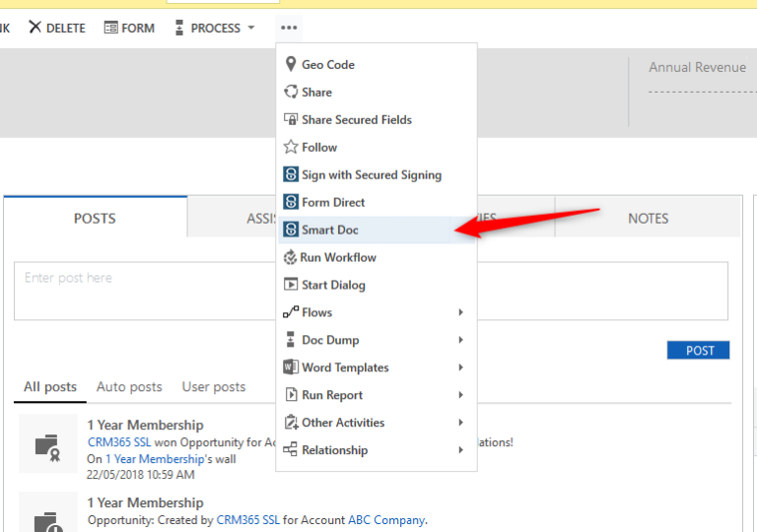
Task: Click the Start Dialog icon
Action: [x=291, y=285]
